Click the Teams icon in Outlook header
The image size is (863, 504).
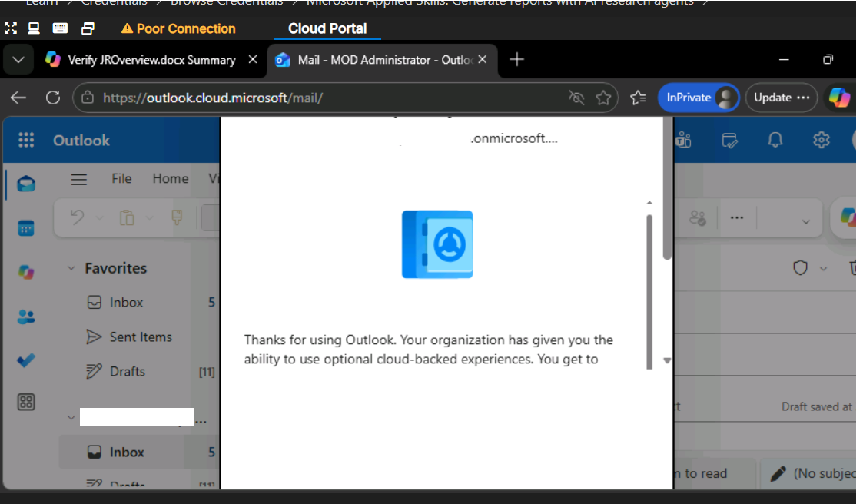pyautogui.click(x=684, y=141)
